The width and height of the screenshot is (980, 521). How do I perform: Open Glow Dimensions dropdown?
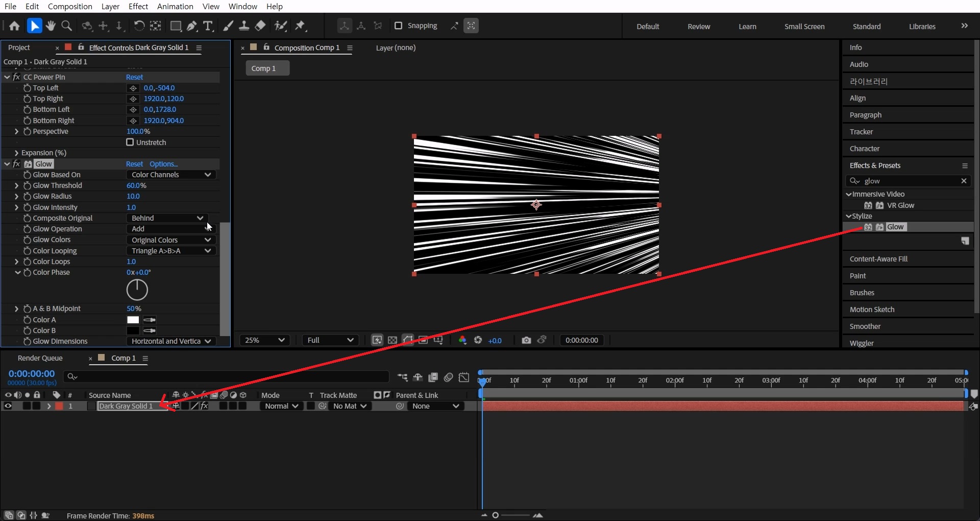pos(171,341)
